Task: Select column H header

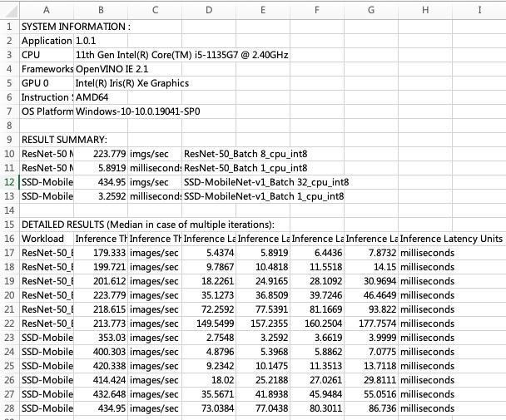Action: pyautogui.click(x=425, y=10)
